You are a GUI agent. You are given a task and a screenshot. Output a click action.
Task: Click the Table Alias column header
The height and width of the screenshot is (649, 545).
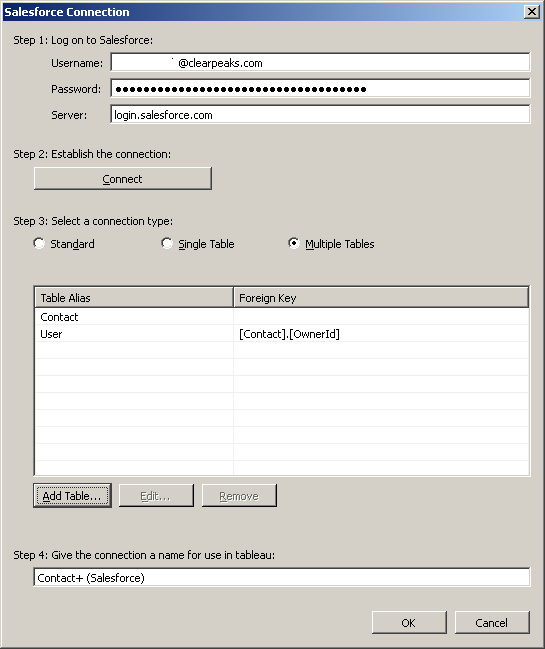(x=134, y=298)
